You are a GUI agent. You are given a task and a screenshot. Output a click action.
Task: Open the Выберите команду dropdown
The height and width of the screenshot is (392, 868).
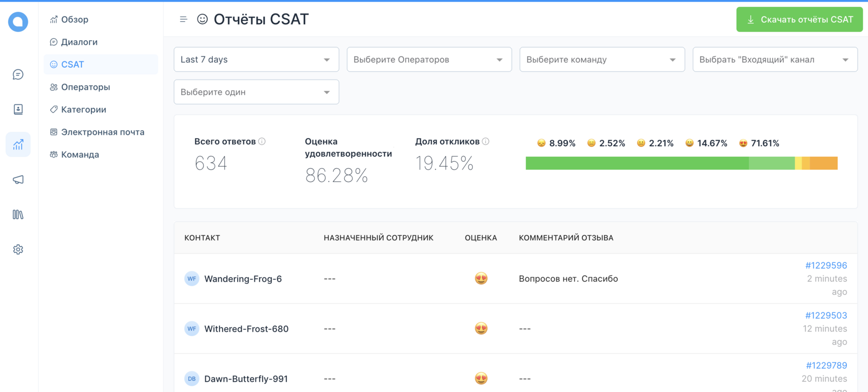tap(602, 59)
